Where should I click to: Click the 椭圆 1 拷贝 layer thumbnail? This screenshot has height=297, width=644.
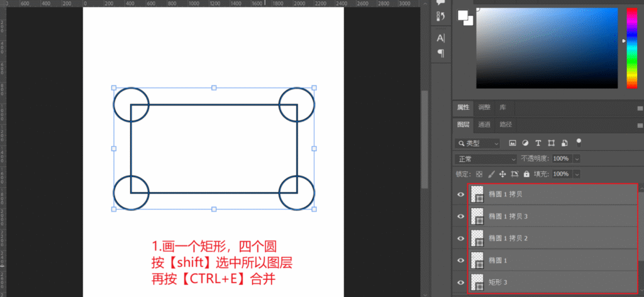[477, 195]
